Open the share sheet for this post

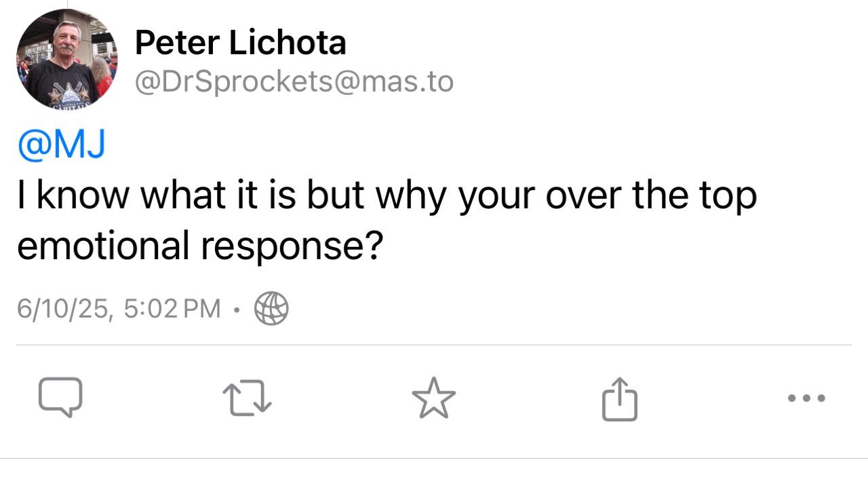(x=620, y=398)
